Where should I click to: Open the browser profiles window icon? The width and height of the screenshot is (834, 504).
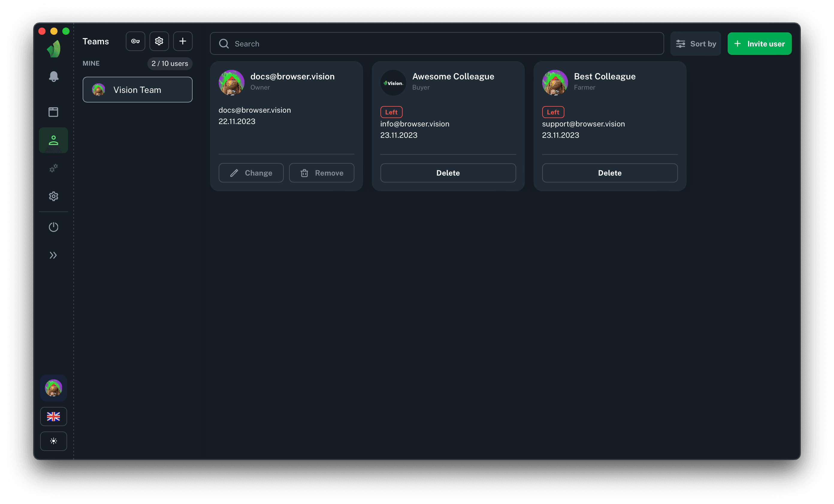pyautogui.click(x=54, y=112)
